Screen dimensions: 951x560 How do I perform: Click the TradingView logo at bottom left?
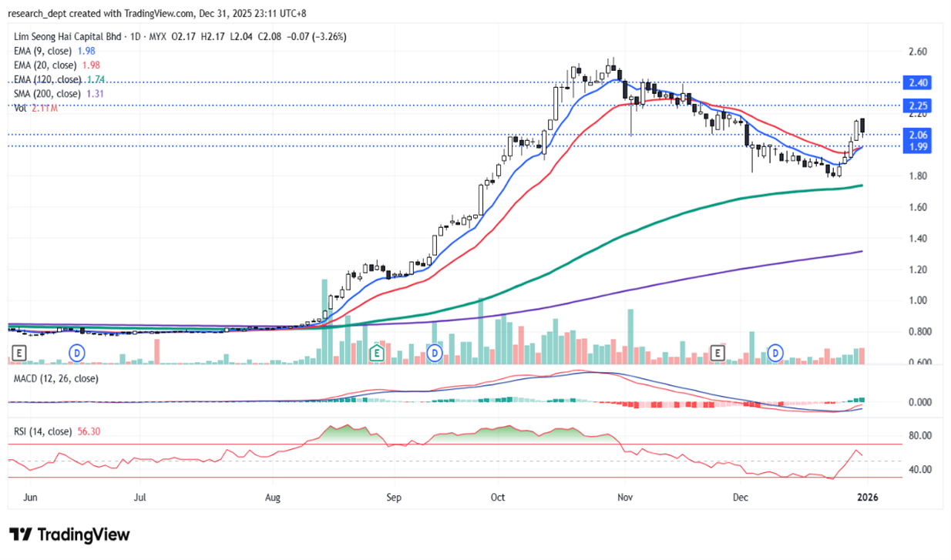[69, 535]
